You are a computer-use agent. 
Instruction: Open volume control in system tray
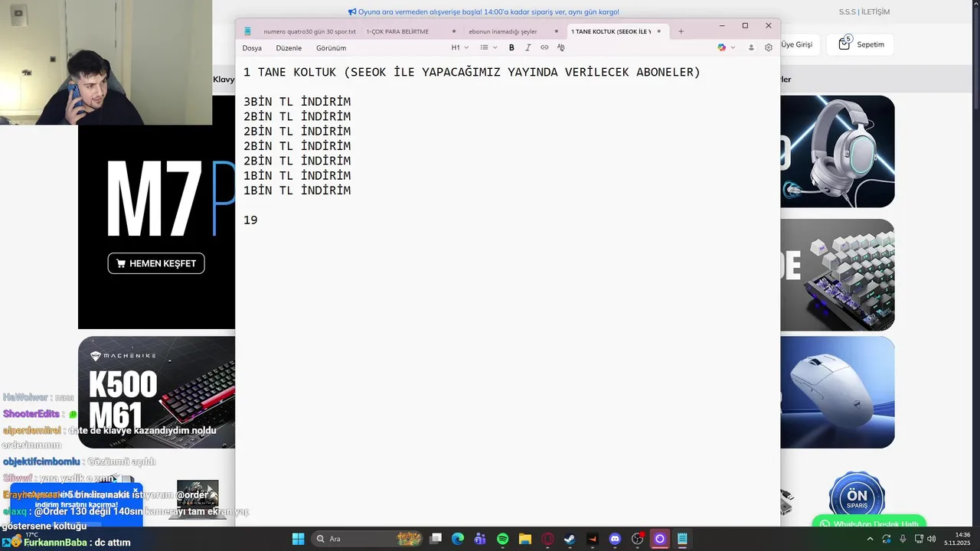pyautogui.click(x=931, y=539)
